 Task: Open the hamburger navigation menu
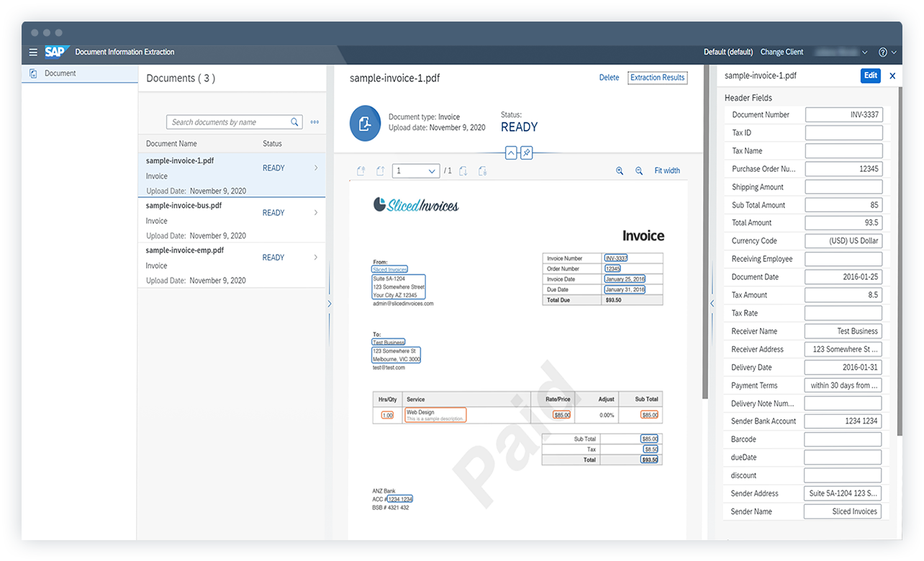[33, 52]
